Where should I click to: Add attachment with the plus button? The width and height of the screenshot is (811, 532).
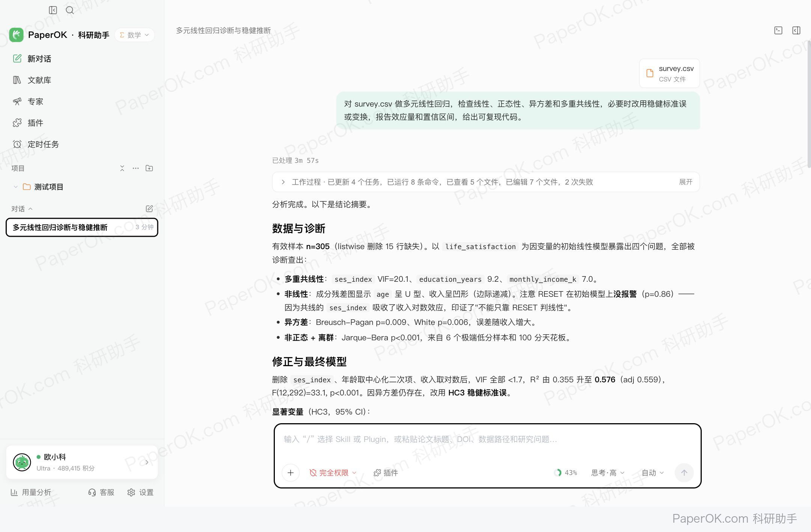(x=291, y=473)
